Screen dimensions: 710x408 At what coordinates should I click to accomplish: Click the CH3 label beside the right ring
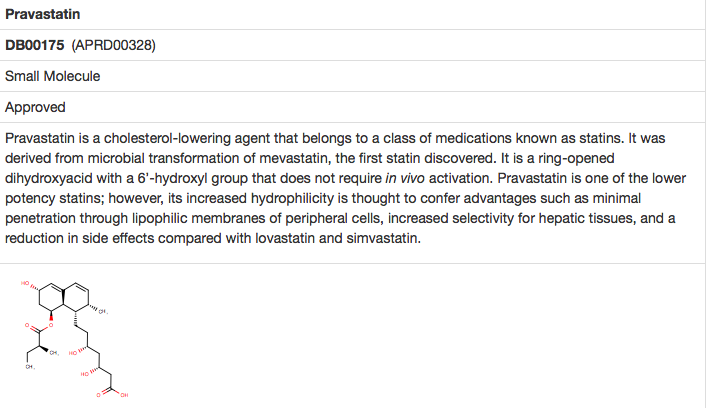[x=102, y=311]
